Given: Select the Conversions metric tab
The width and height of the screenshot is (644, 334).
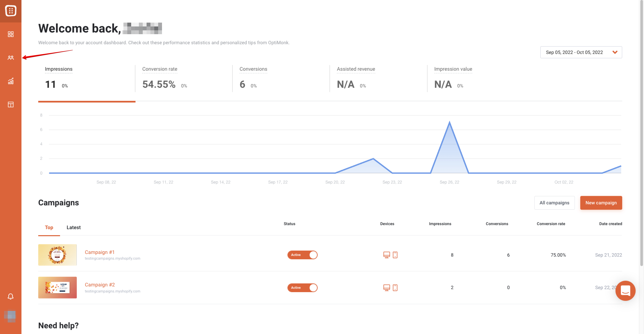Looking at the screenshot, I should (x=281, y=79).
